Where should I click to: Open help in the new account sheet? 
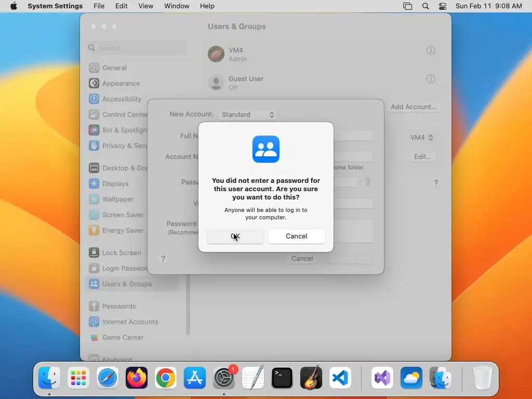click(x=163, y=259)
